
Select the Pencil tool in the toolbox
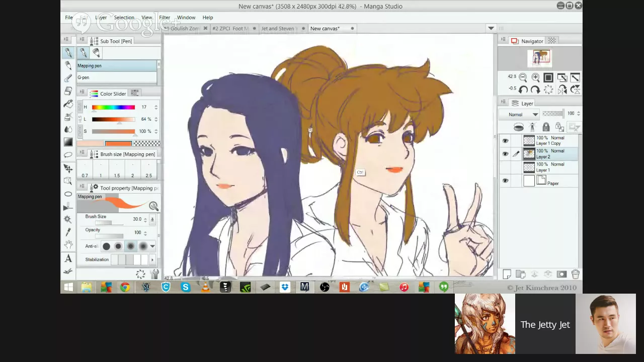click(x=68, y=65)
